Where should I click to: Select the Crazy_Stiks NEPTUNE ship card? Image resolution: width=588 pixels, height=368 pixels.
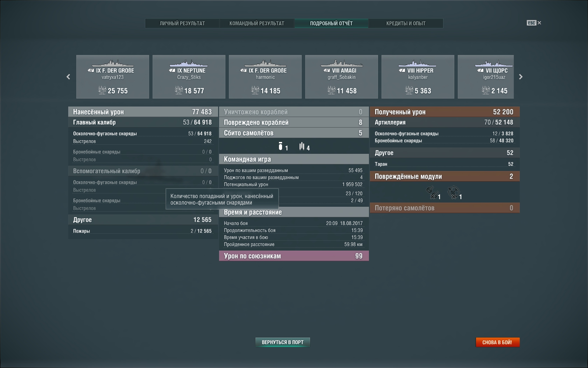(x=189, y=77)
